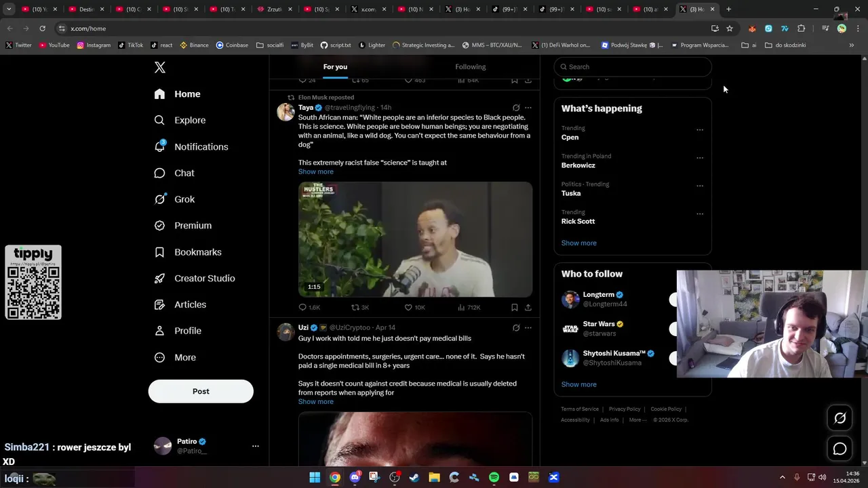Open options for Tuska trend
Screen dimensions: 868x488
click(x=700, y=186)
